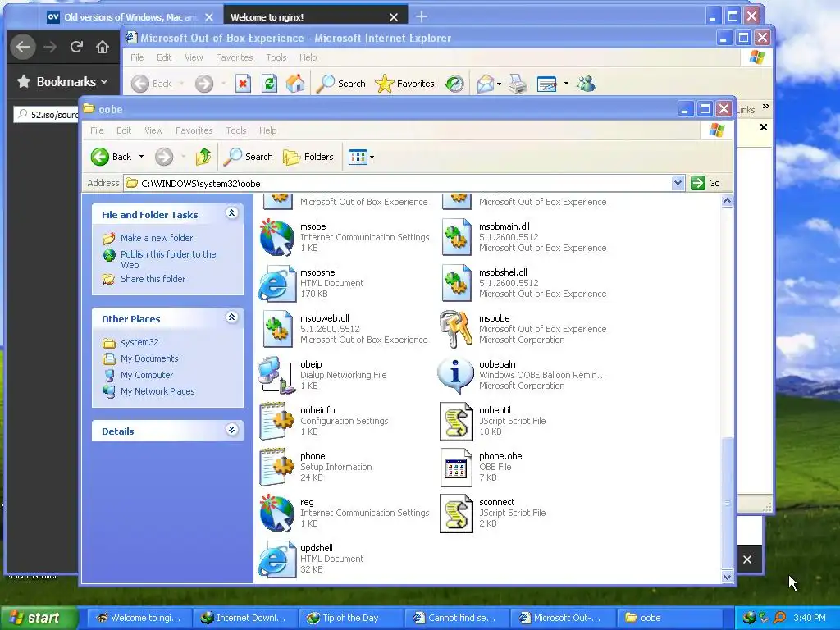840x630 pixels.
Task: Select the updshell HTML Document icon
Action: click(x=277, y=559)
